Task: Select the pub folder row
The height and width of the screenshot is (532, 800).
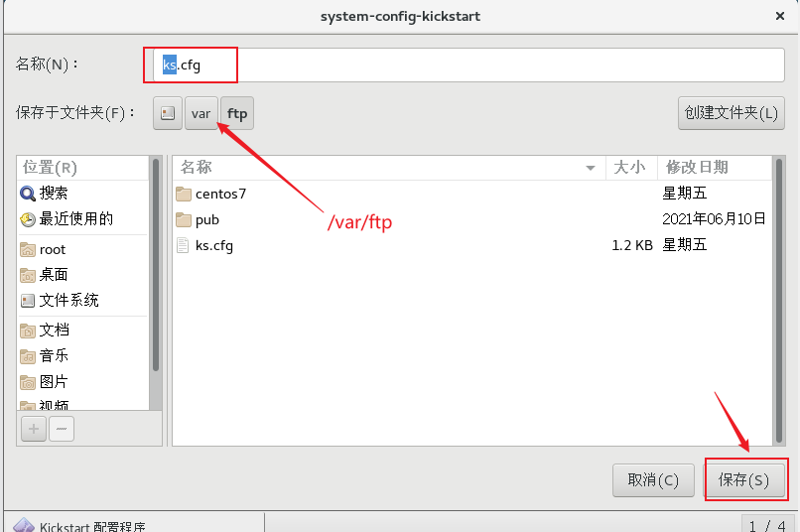Action: [x=472, y=219]
